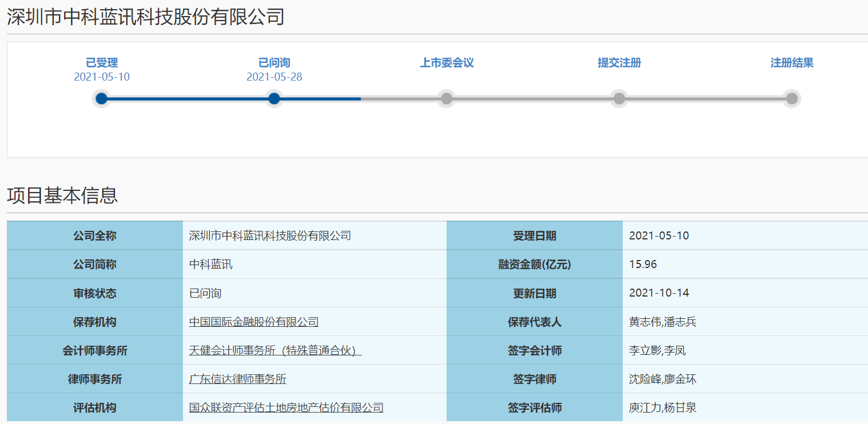Screen dimensions: 868x424
Task: Click the 已受理 timeline step dot
Action: [102, 99]
